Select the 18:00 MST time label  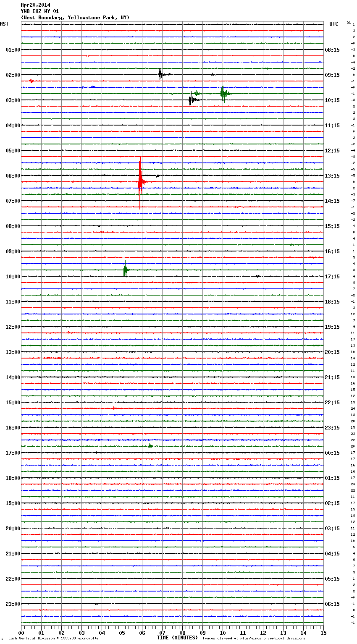(x=13, y=478)
